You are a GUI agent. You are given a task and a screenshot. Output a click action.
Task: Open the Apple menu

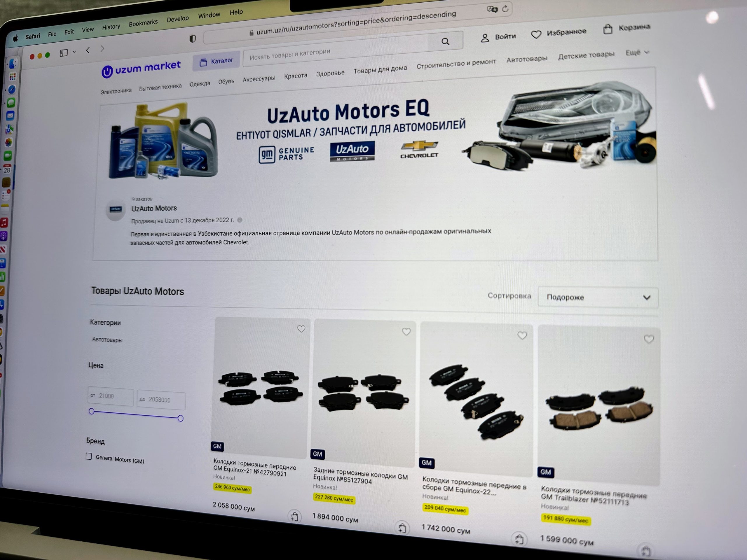(x=15, y=38)
